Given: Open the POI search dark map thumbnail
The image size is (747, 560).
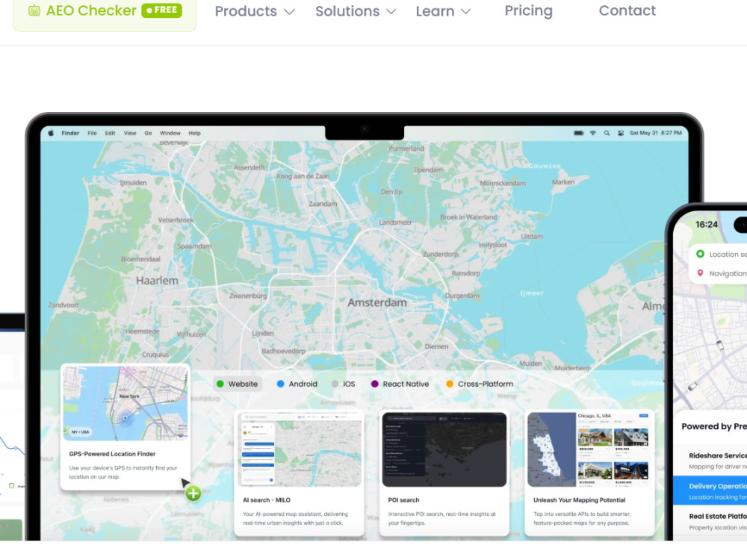Looking at the screenshot, I should pos(444,449).
